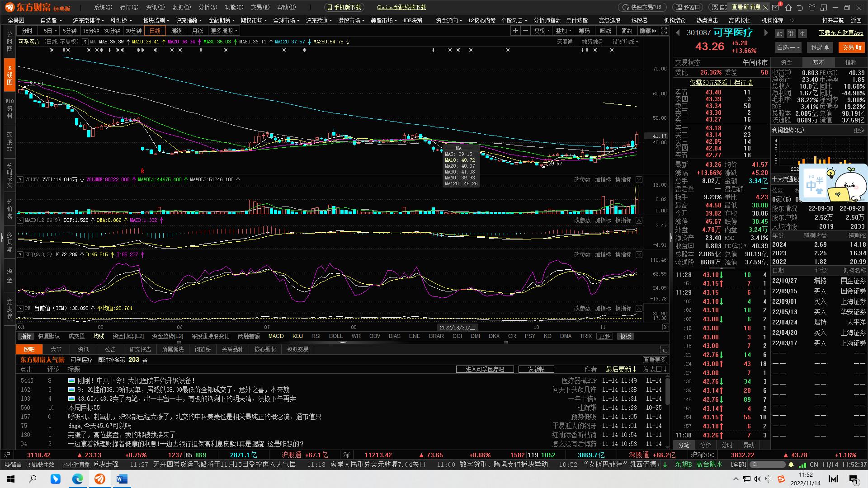Open the Windows Start menu

11,479
